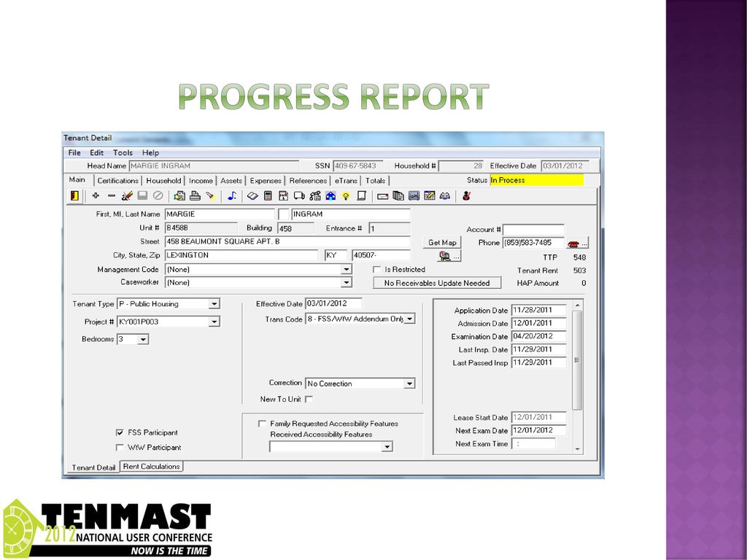Click the save floppy disk icon
This screenshot has width=747, height=560.
142,195
